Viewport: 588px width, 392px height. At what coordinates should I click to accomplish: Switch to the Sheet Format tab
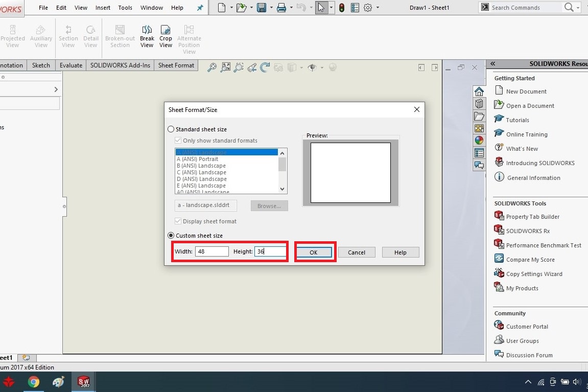pos(176,65)
